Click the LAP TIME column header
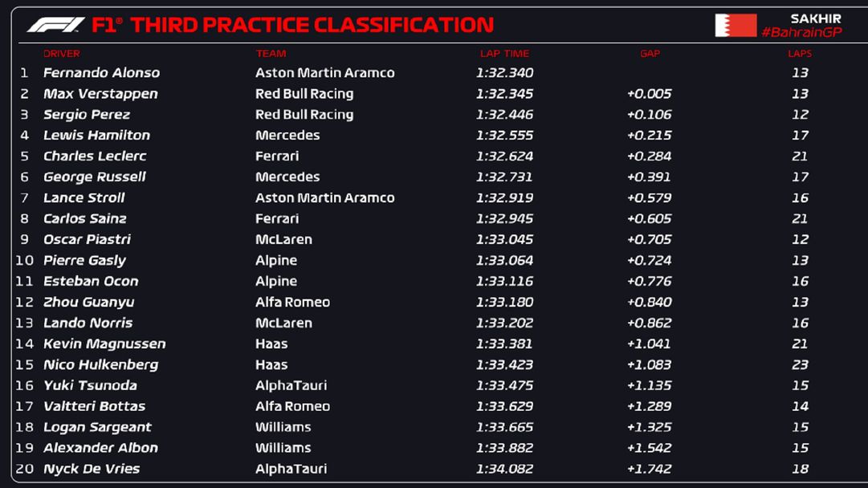The width and height of the screenshot is (868, 488). point(504,54)
